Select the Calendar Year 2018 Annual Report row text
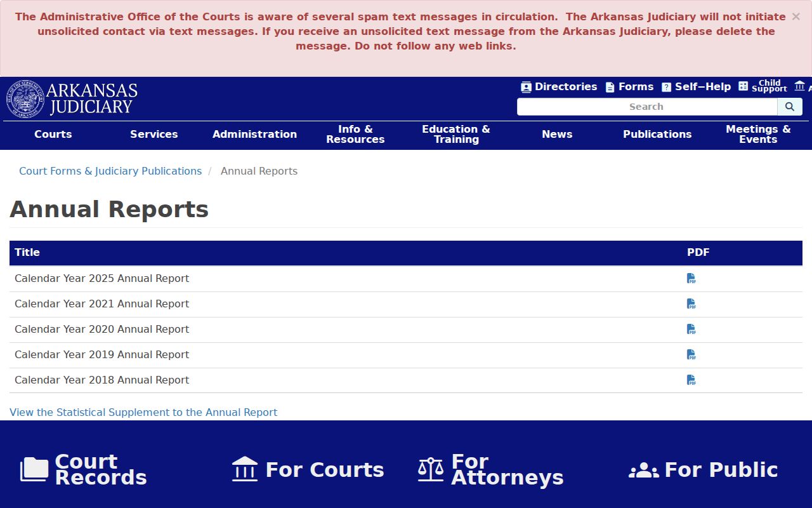 tap(101, 380)
